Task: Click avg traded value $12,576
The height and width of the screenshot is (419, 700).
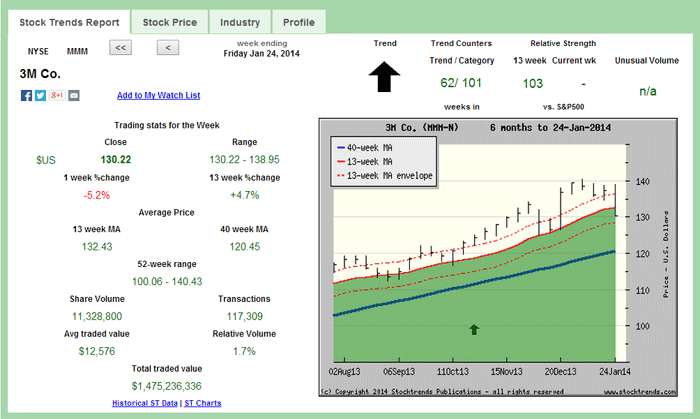Action: pyautogui.click(x=97, y=351)
